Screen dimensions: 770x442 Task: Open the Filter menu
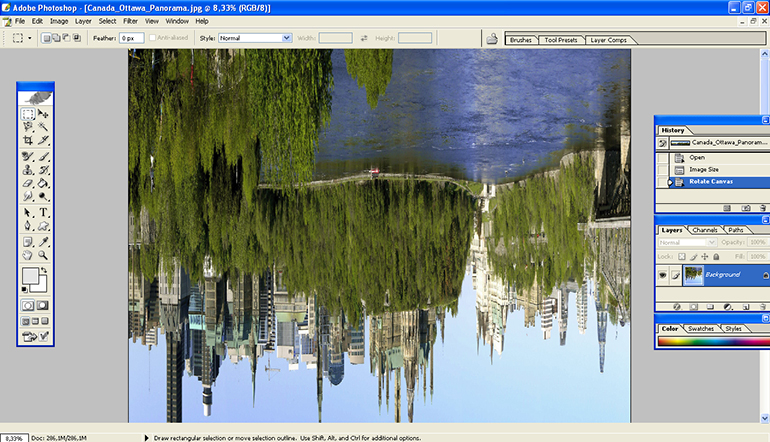[x=131, y=20]
